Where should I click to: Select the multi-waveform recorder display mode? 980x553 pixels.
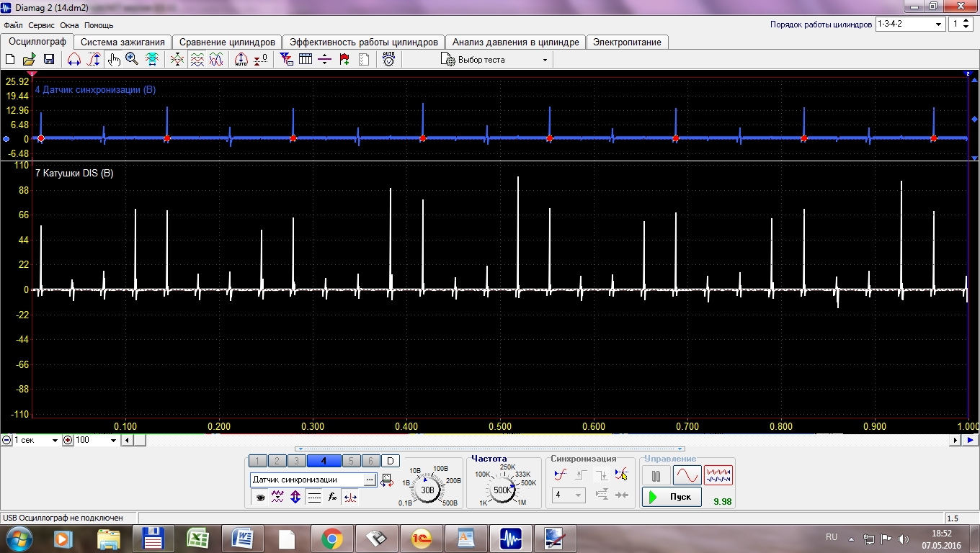718,476
